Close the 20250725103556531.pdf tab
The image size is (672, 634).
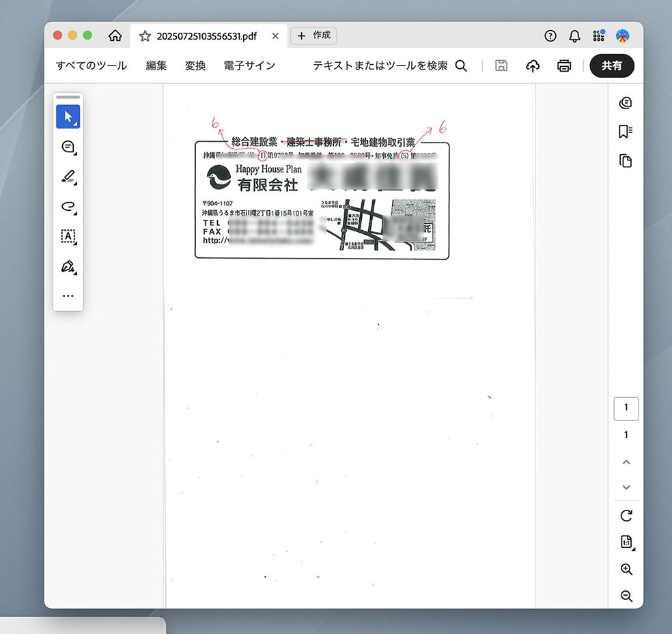pos(275,36)
